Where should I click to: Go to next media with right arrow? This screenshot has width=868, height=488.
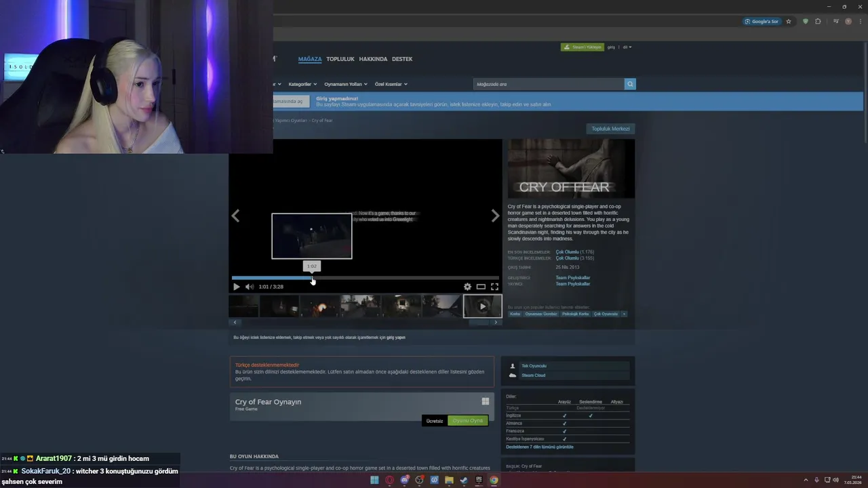pyautogui.click(x=495, y=216)
